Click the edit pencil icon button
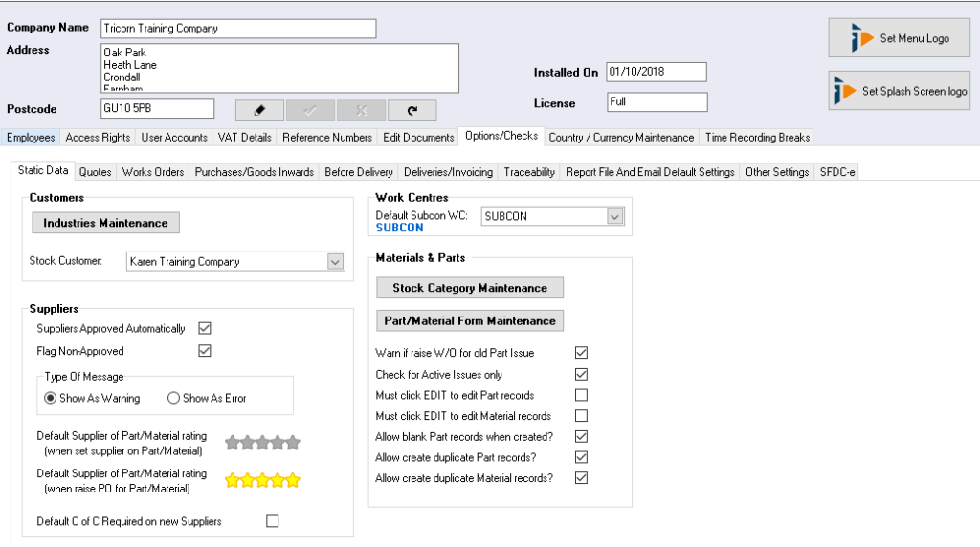Viewport: 980px width, 547px height. pyautogui.click(x=258, y=110)
